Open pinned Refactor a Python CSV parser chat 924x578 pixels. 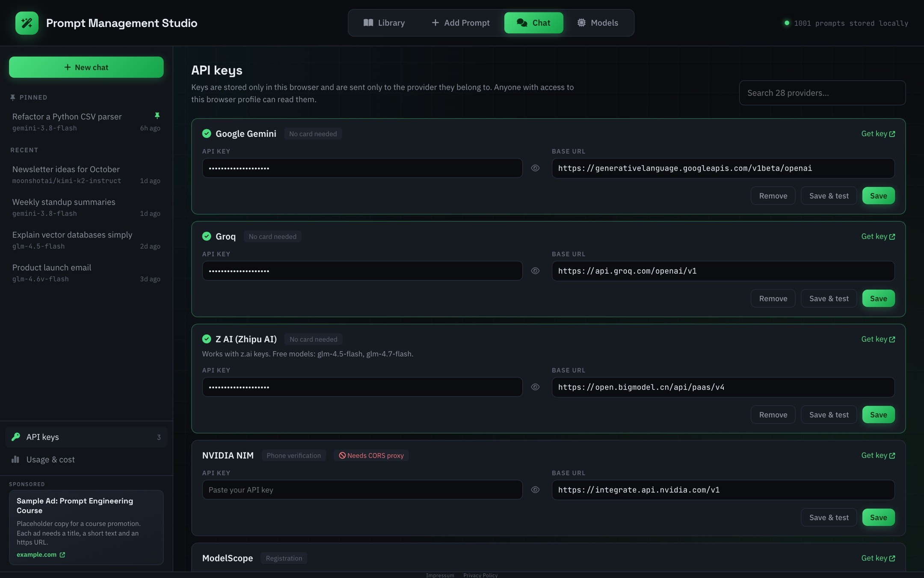[86, 122]
